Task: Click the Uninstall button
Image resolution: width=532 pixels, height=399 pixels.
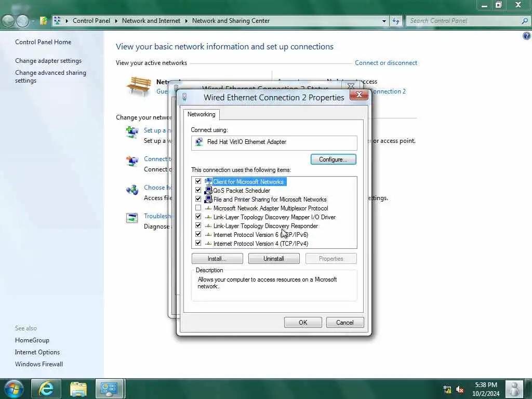Action: (274, 259)
